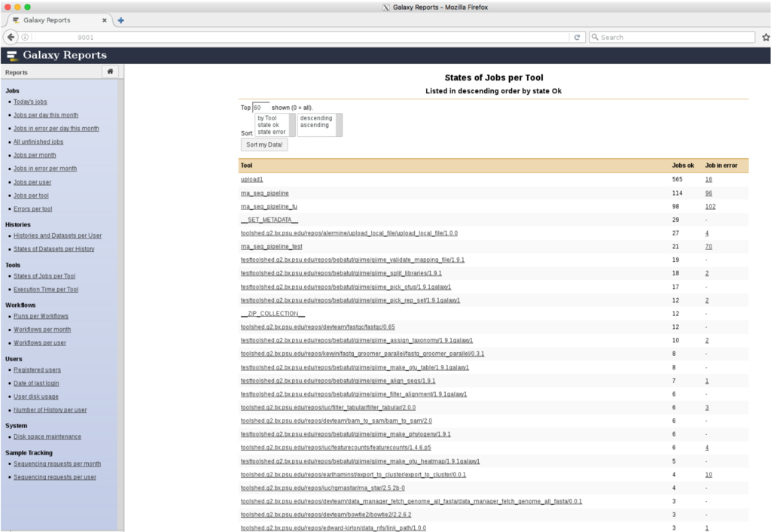
Task: Click the Top shown number field
Action: 261,107
